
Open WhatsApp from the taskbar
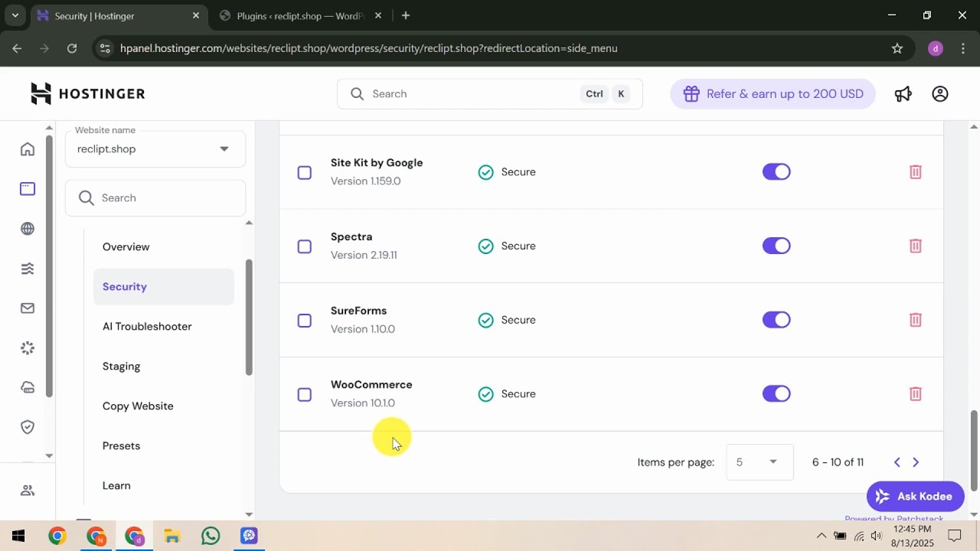[211, 536]
